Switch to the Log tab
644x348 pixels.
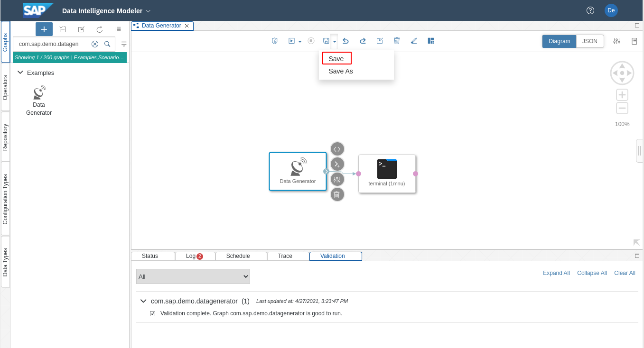195,256
